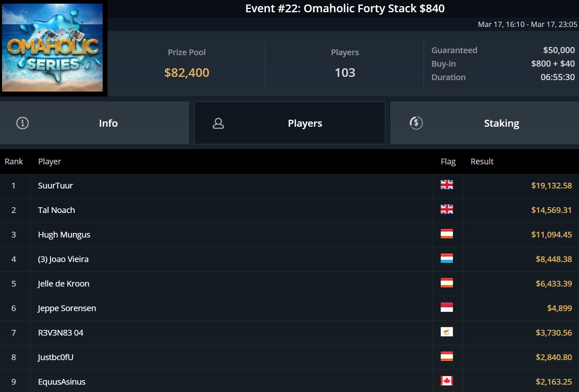Viewport: 579px width, 392px height.
Task: Click the dollar coin Staking icon
Action: click(x=416, y=123)
